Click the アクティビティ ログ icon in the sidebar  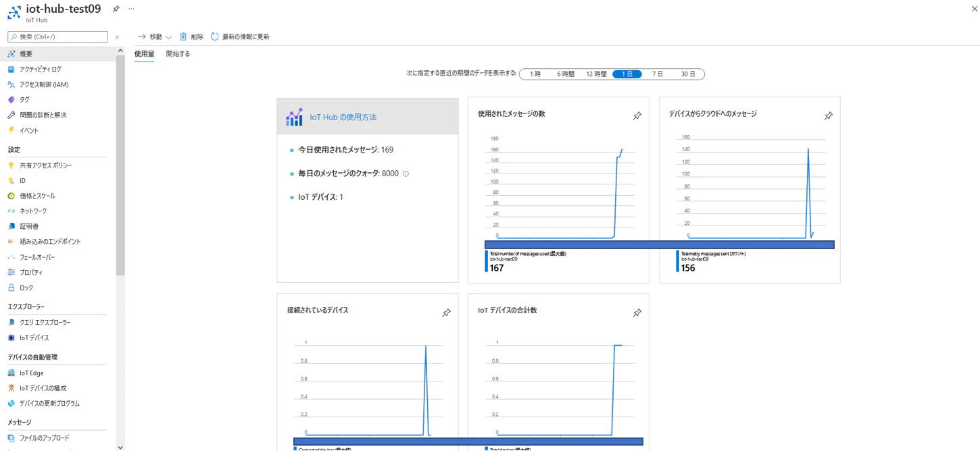[x=11, y=69]
